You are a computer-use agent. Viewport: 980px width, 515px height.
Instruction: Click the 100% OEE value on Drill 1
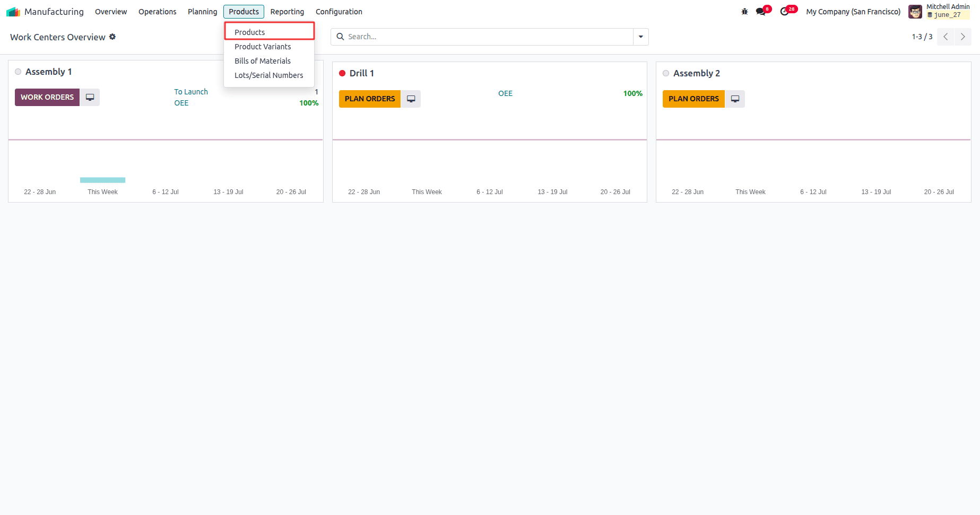pyautogui.click(x=632, y=93)
